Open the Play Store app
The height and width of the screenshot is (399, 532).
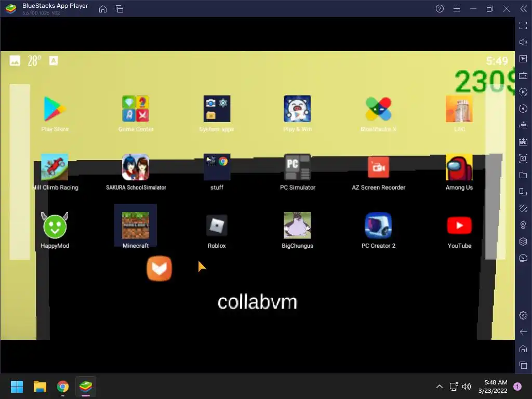pos(55,109)
